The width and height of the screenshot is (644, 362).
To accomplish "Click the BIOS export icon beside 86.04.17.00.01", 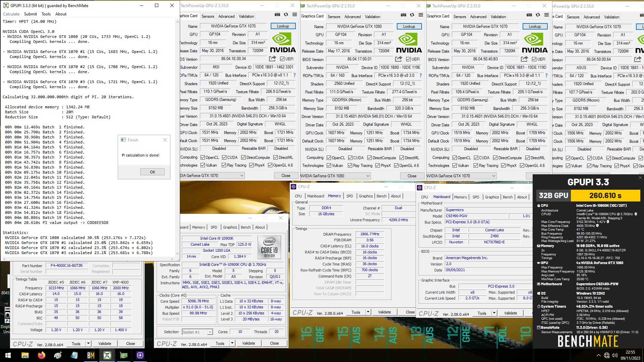I will point(398,59).
